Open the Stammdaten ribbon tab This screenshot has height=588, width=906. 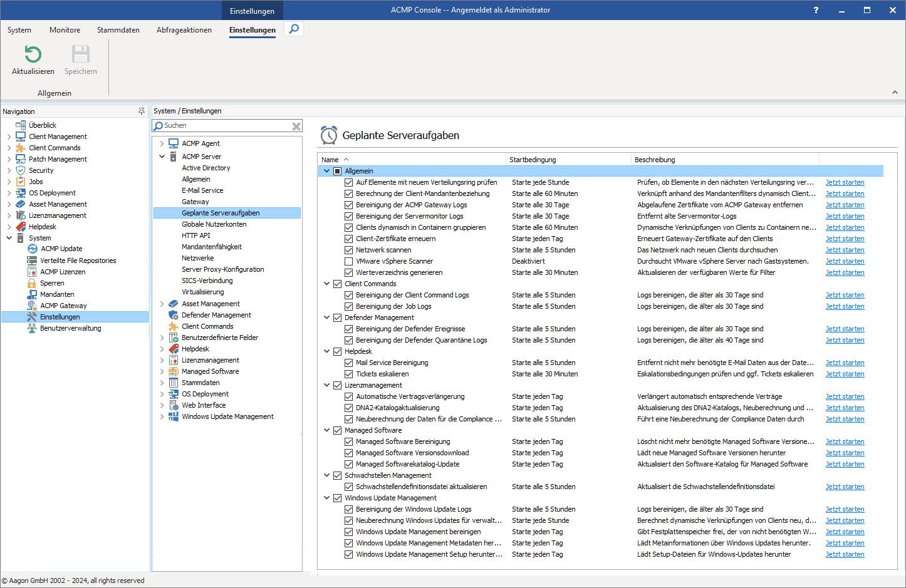click(x=118, y=30)
